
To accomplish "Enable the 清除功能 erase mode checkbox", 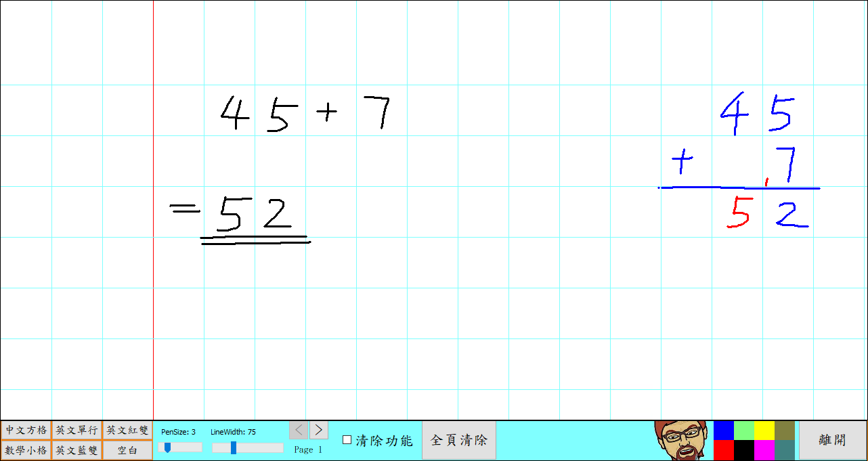I will (346, 439).
